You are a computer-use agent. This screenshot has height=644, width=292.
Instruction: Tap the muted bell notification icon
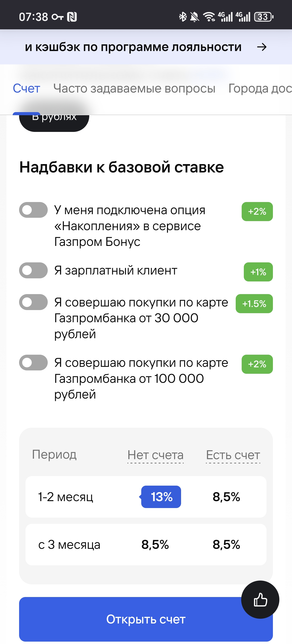(x=194, y=17)
